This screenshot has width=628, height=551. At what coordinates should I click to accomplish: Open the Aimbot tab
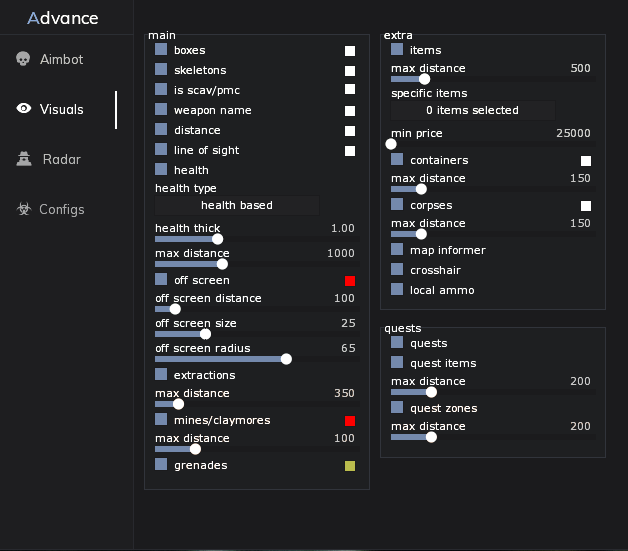click(61, 59)
